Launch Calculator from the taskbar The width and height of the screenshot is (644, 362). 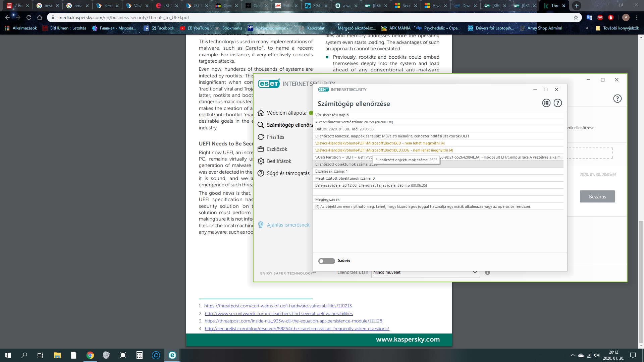pos(140,355)
